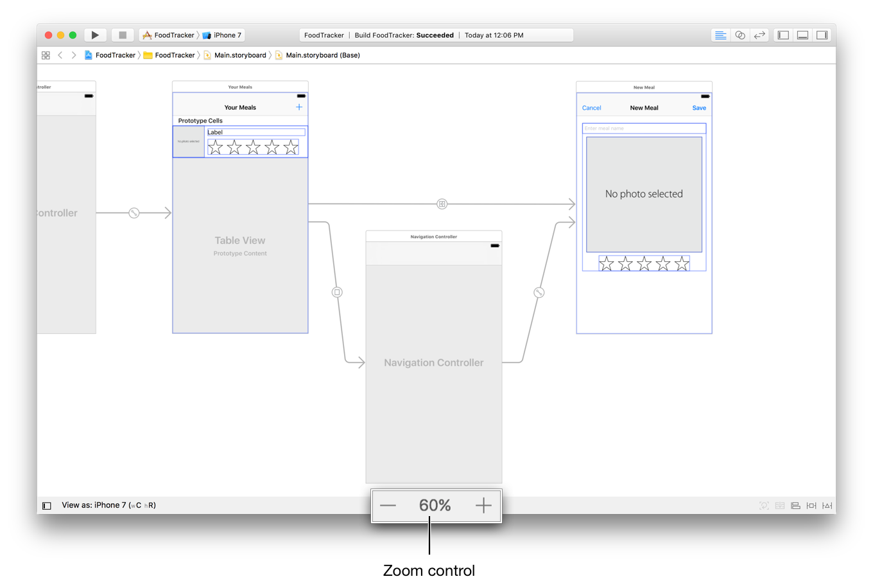Select FoodTracker project in jump bar
This screenshot has height=588, width=873.
tap(110, 55)
